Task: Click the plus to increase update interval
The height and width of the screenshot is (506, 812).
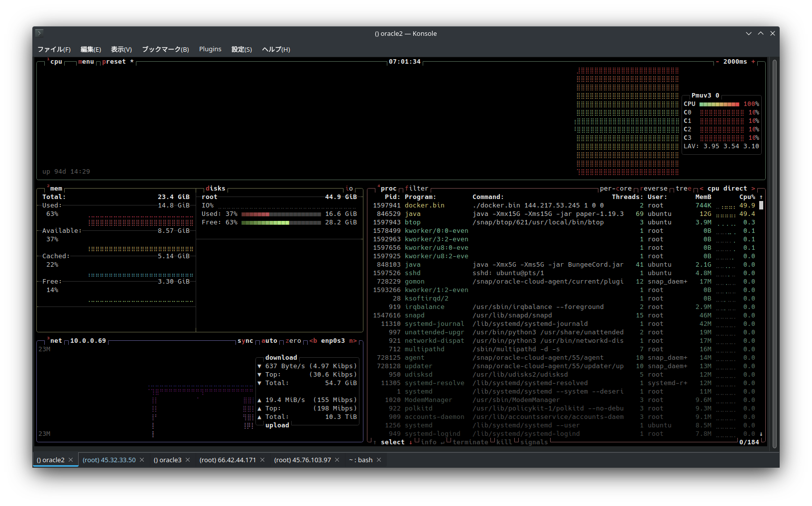Action: 753,62
